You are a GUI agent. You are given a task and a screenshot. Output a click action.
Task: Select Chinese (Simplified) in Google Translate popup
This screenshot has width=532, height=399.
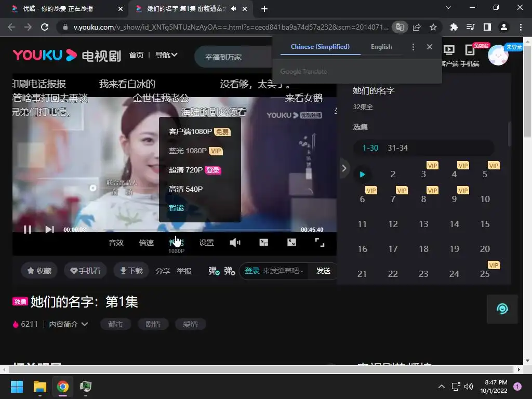pyautogui.click(x=320, y=47)
